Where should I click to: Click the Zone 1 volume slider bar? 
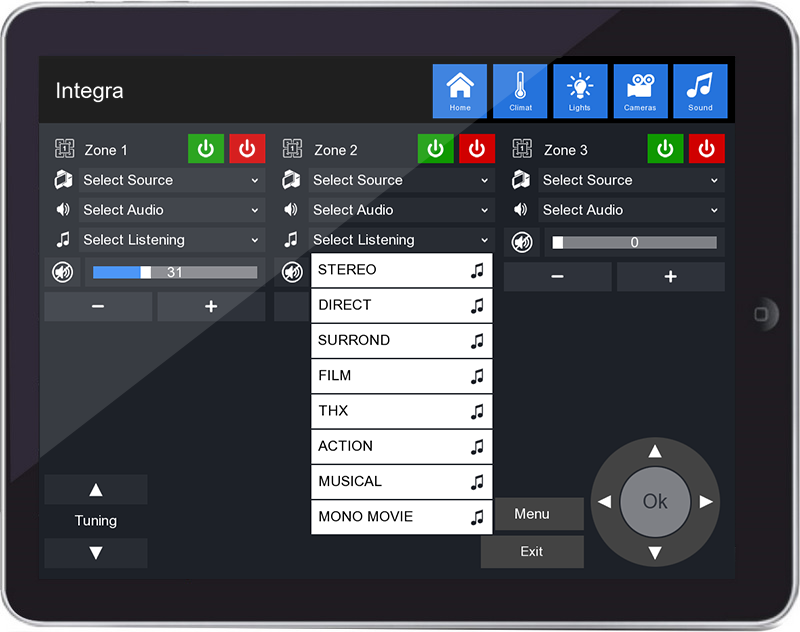tap(175, 272)
